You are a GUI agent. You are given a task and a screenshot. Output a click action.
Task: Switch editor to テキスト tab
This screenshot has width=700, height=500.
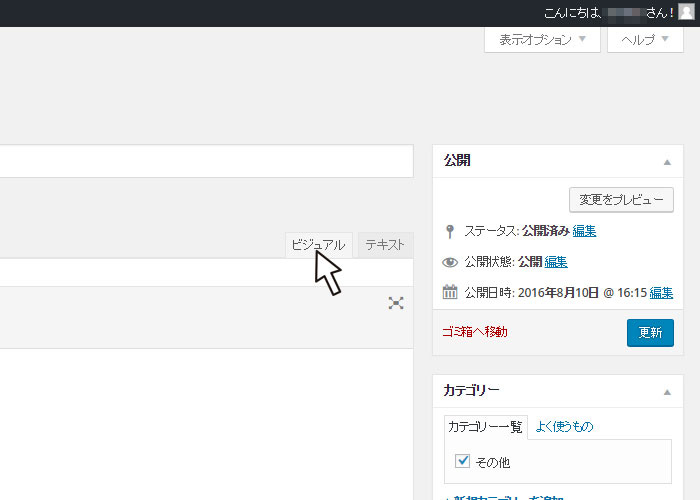[385, 245]
